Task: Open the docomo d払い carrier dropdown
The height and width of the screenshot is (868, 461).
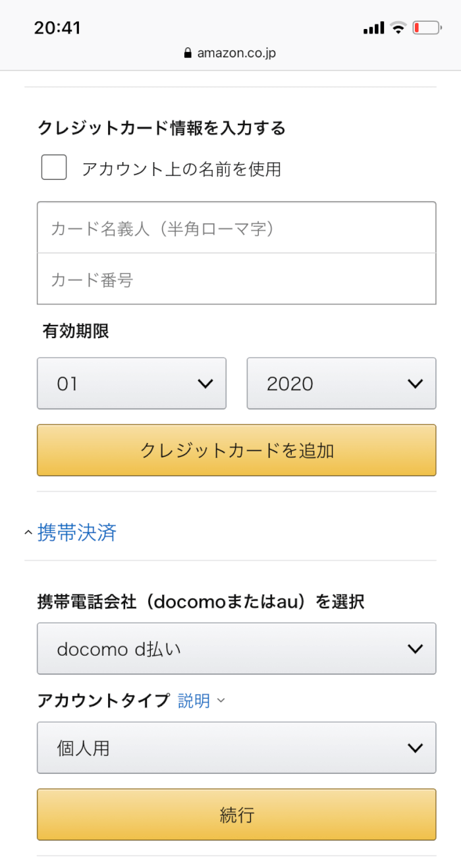Action: (236, 649)
